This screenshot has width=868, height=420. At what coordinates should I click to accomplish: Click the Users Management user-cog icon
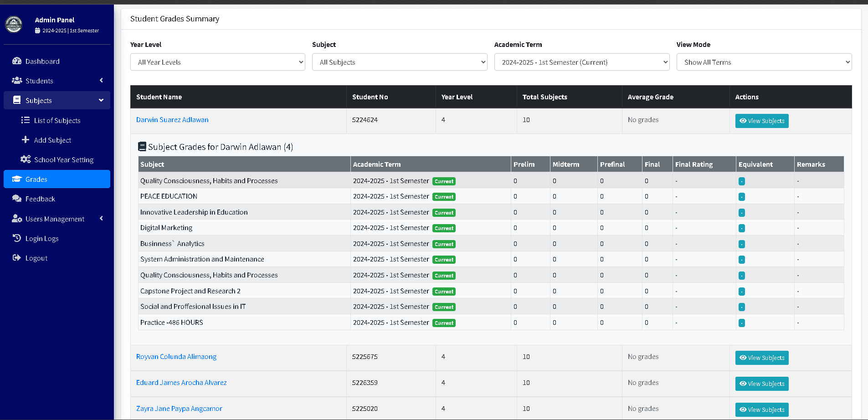tap(17, 219)
